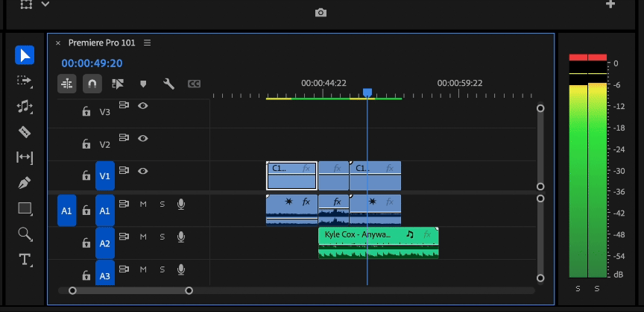Enable voice-over record on A2

[180, 237]
